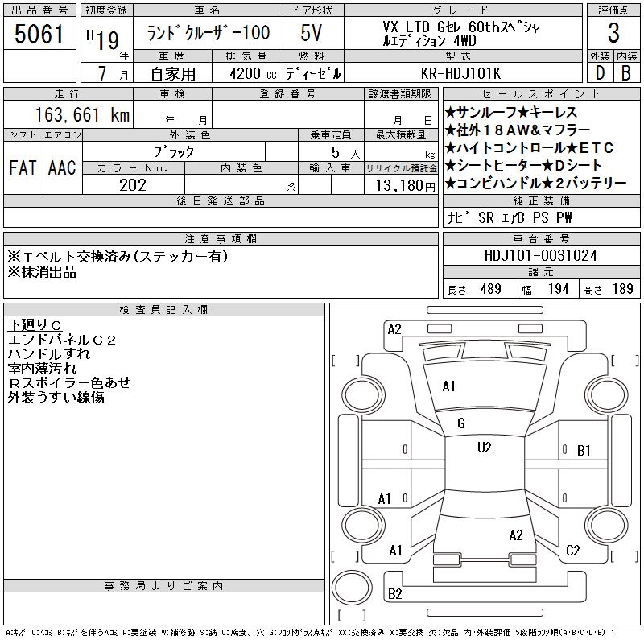644x644 pixels.
Task: Select the 注意事項欄 section header
Action: click(221, 238)
